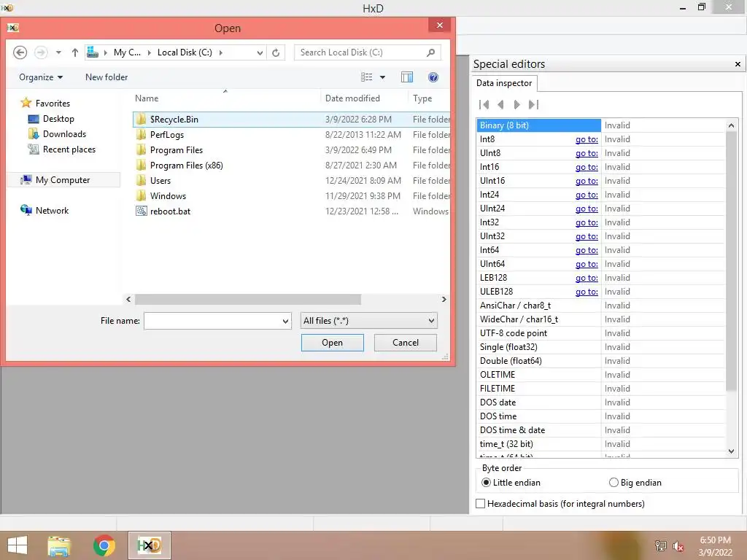Expand the chevron after Local Disk (C:)
Viewport: 747px width, 560px height.
point(220,52)
